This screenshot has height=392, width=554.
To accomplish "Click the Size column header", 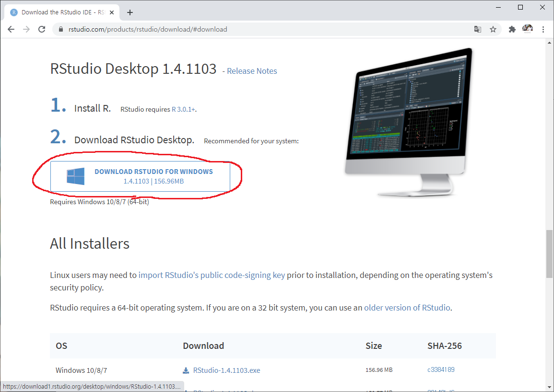I will point(374,346).
